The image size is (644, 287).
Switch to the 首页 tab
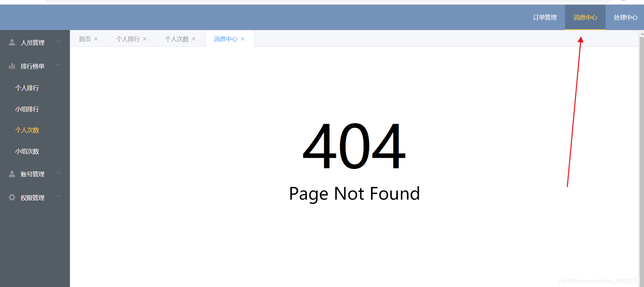pos(85,39)
